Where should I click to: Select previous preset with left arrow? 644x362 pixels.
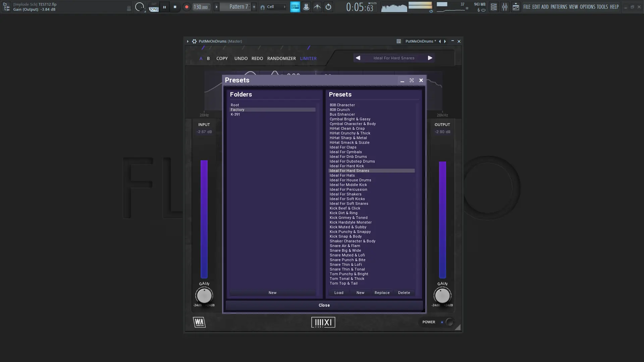point(358,58)
